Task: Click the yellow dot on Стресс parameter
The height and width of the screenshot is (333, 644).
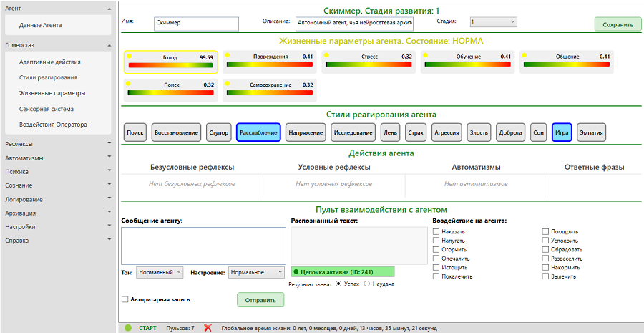Action: [327, 54]
